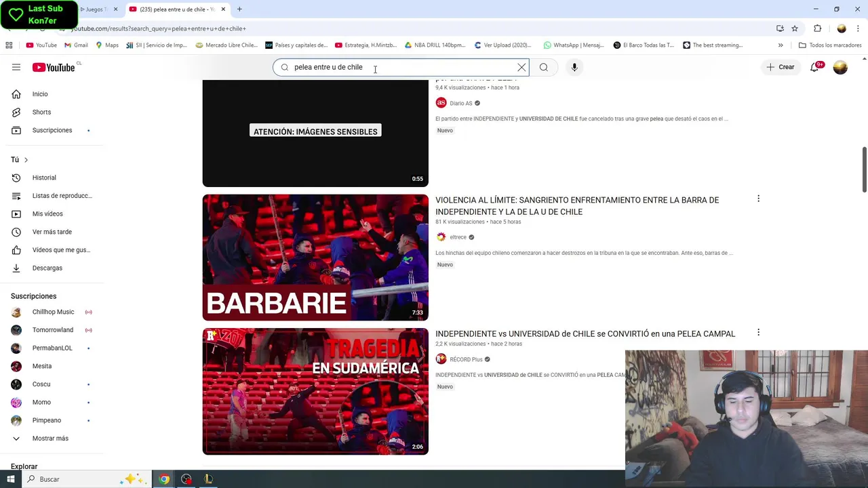
Task: Click the page vertical scrollbar
Action: click(x=865, y=169)
